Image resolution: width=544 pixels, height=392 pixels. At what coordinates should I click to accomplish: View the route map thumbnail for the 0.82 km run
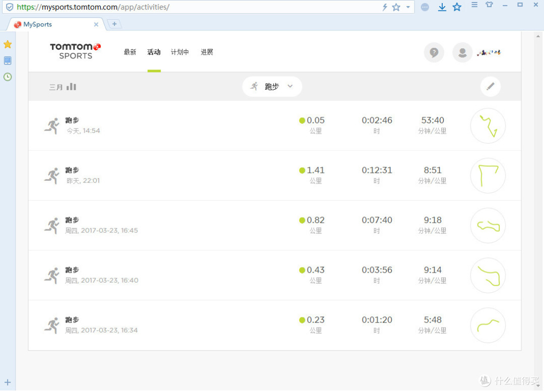488,226
